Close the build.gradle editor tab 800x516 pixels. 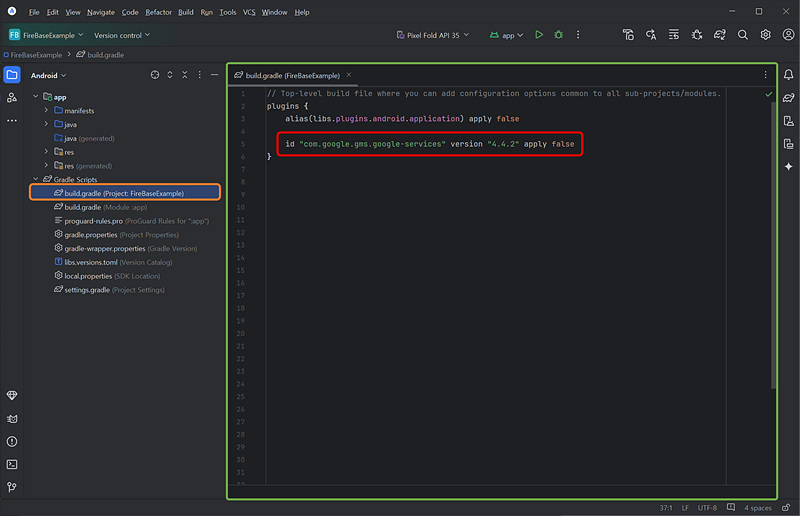point(348,75)
